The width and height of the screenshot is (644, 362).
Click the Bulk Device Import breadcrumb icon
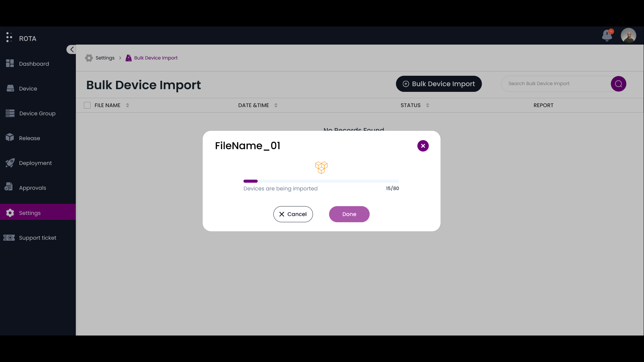(128, 58)
